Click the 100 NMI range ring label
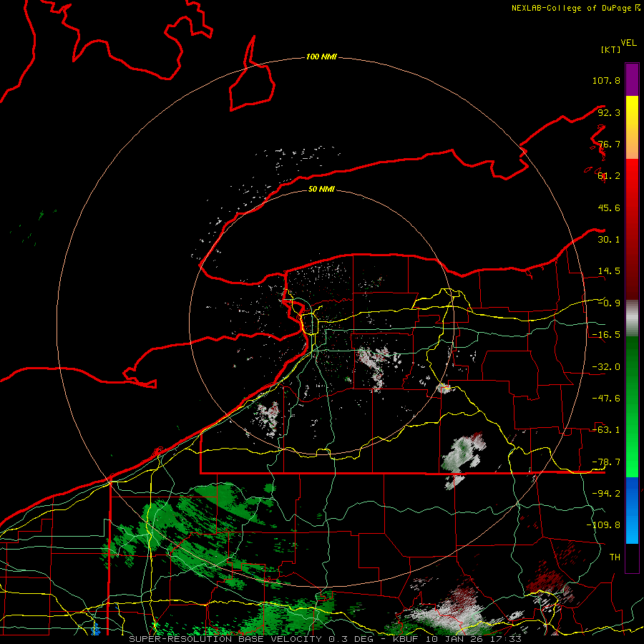644x644 pixels. click(321, 57)
